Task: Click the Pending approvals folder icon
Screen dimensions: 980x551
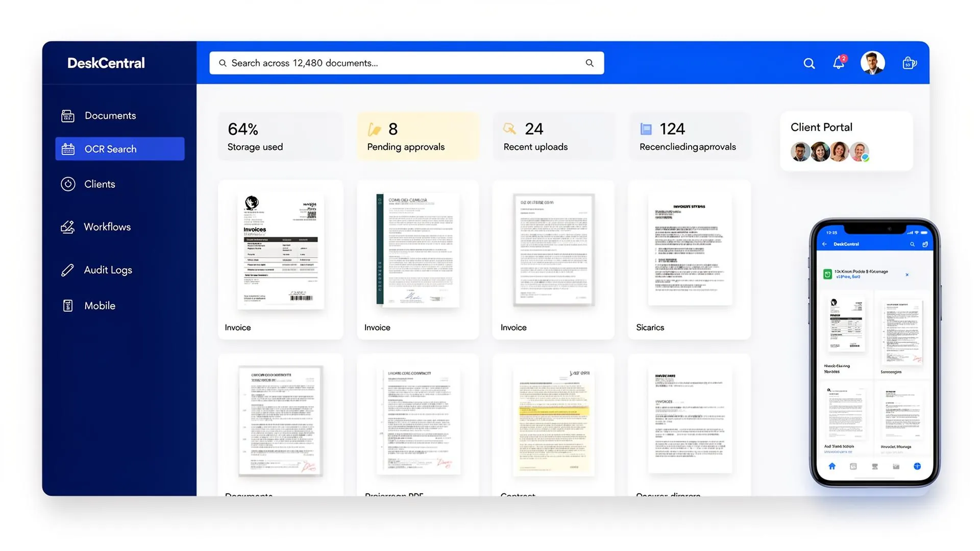Action: pos(375,130)
